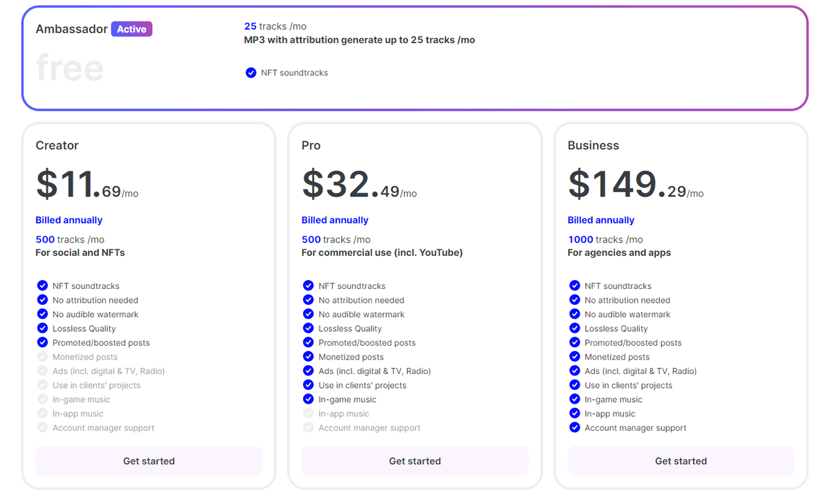Image resolution: width=830 pixels, height=504 pixels.
Task: Click Pro's No audible watermark checkmark icon
Action: click(x=308, y=315)
